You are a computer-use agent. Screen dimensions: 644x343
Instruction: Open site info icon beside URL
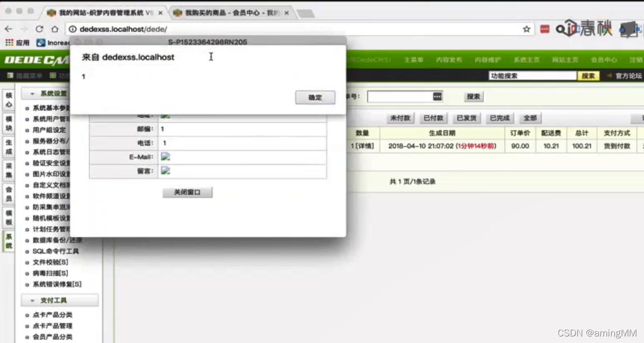[72, 29]
